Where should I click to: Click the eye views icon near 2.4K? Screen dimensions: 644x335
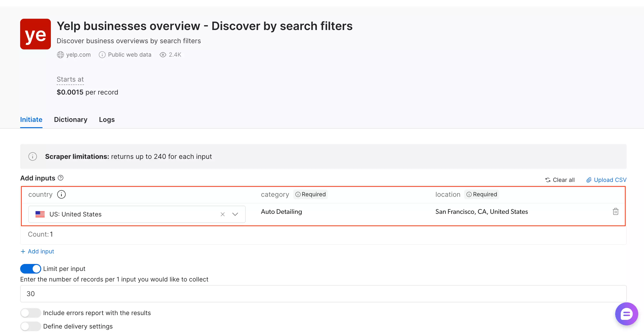pos(163,55)
